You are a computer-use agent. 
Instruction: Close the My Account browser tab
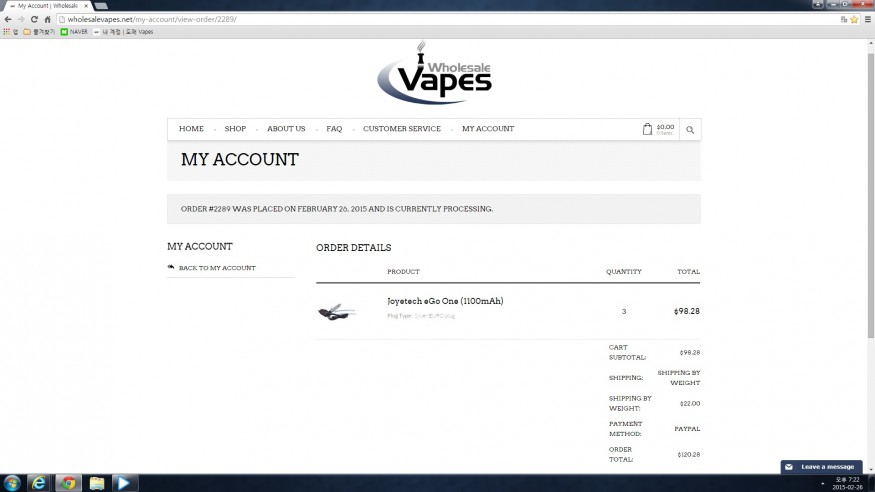[x=86, y=6]
